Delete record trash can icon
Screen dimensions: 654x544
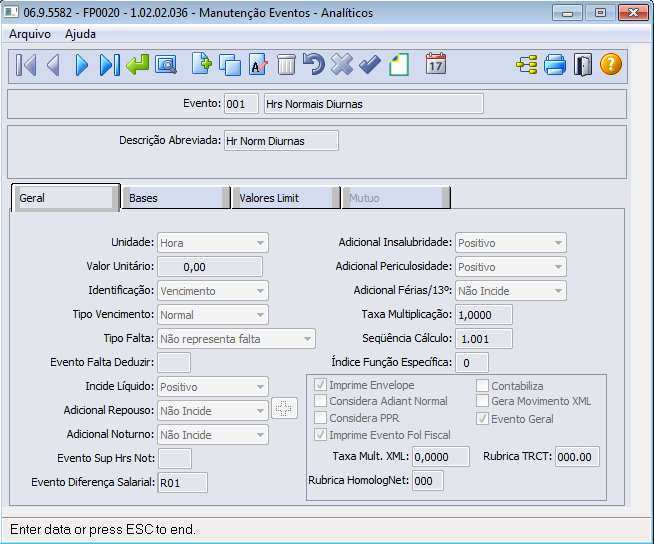pos(286,65)
